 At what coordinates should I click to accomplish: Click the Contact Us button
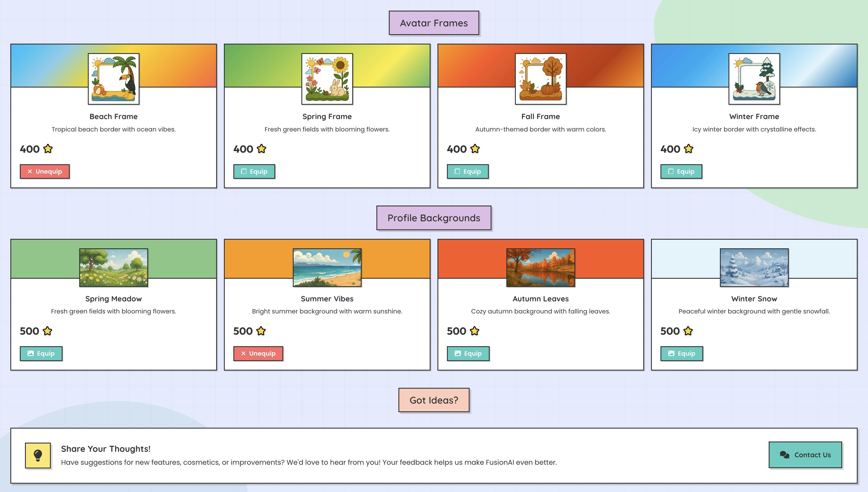click(805, 455)
